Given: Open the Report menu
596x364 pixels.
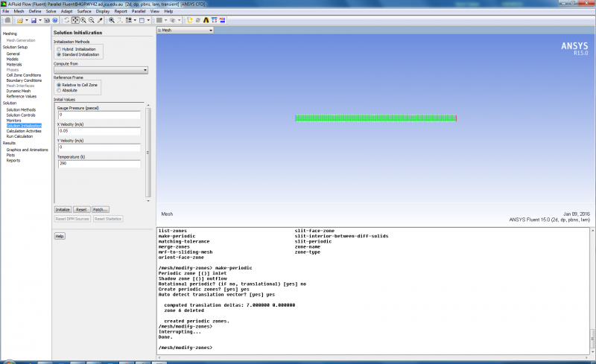Looking at the screenshot, I should (121, 11).
